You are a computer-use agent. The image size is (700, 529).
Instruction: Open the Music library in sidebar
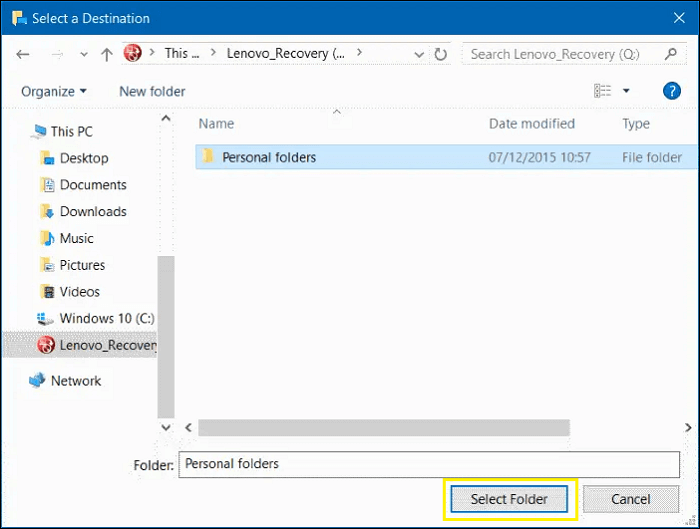tap(76, 238)
